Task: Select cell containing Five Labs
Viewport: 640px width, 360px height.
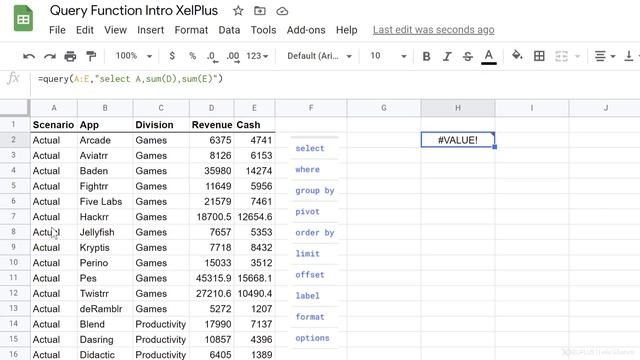Action: coord(105,202)
